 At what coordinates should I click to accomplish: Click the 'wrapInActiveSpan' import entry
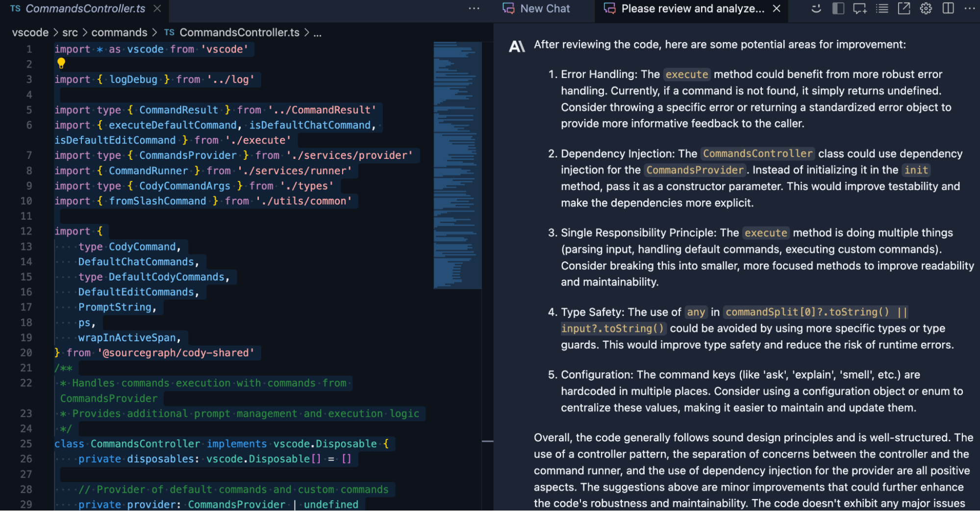pos(127,337)
